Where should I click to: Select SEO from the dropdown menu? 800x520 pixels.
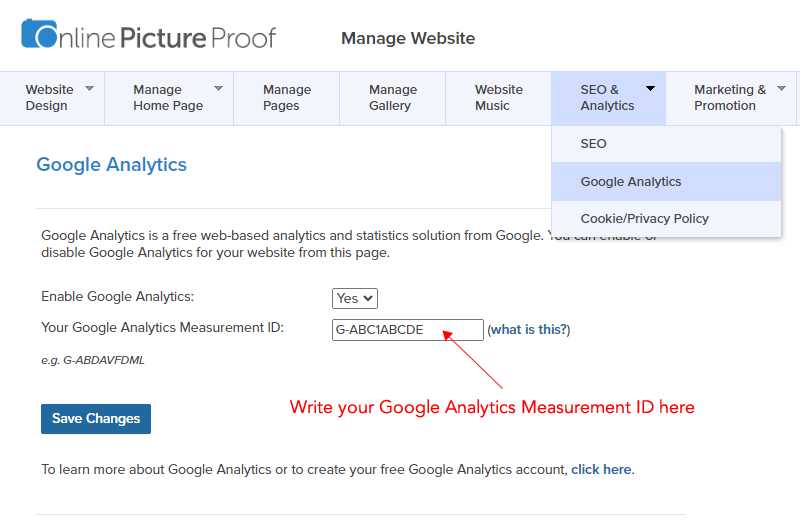[666, 144]
